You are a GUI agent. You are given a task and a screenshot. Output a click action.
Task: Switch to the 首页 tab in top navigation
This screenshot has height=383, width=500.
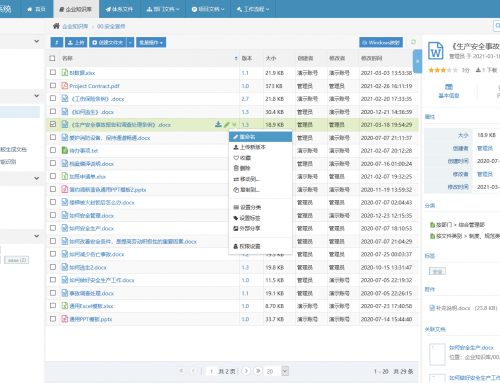tap(37, 9)
